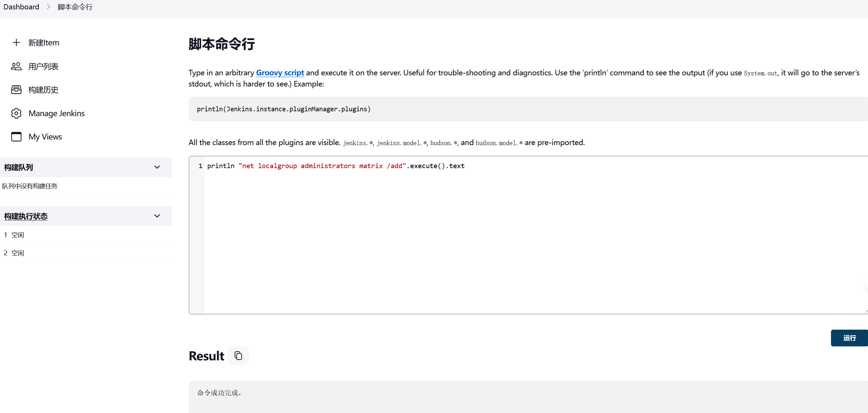Click the println example code block

284,109
